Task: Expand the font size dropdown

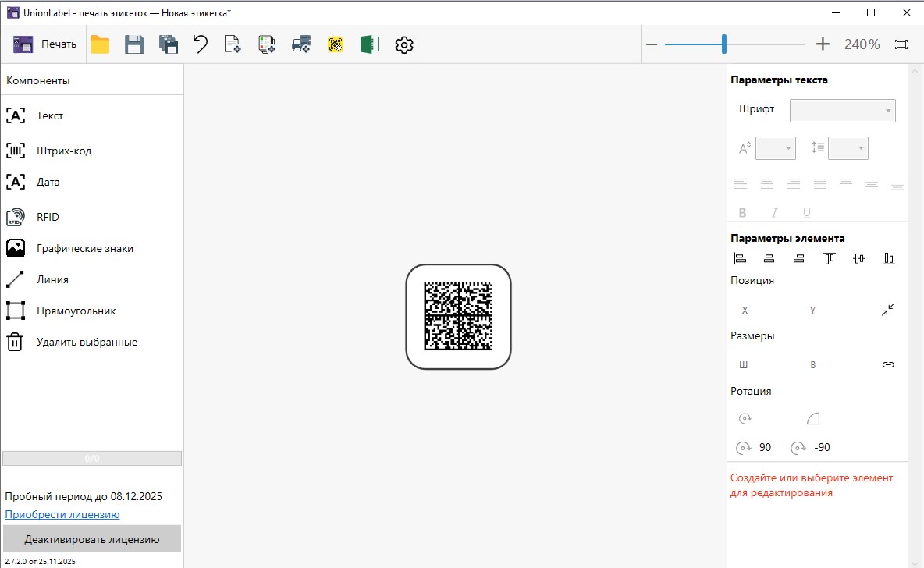Action: tap(776, 148)
